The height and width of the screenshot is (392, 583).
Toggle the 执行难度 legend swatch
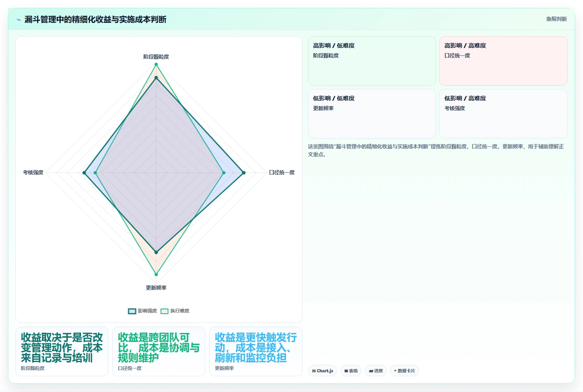(x=164, y=311)
